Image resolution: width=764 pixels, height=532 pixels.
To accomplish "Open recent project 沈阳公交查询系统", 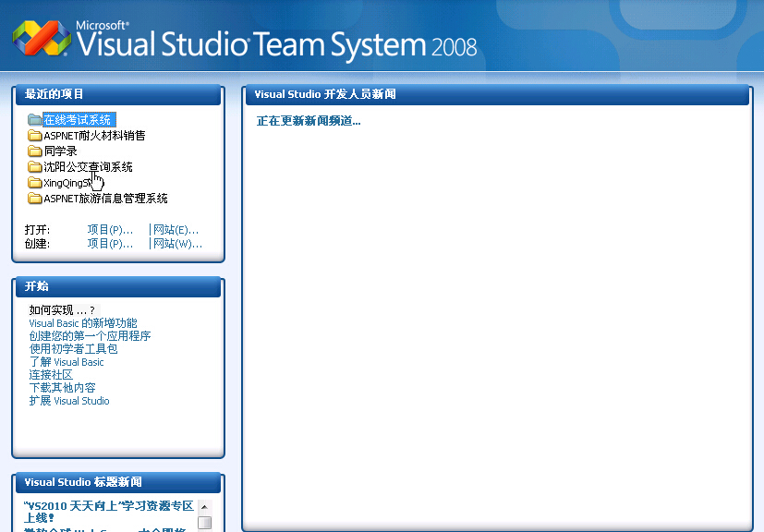I will (x=88, y=167).
